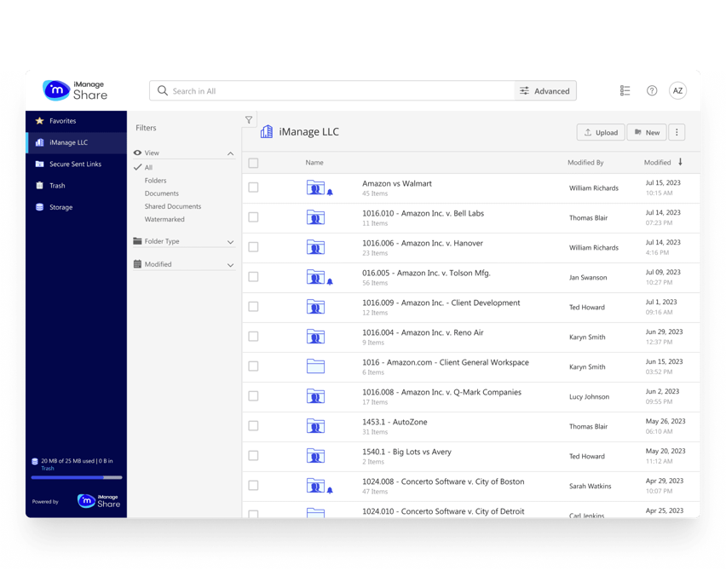
Task: Click the "Jul 09, 2023" modified date
Action: (x=663, y=272)
